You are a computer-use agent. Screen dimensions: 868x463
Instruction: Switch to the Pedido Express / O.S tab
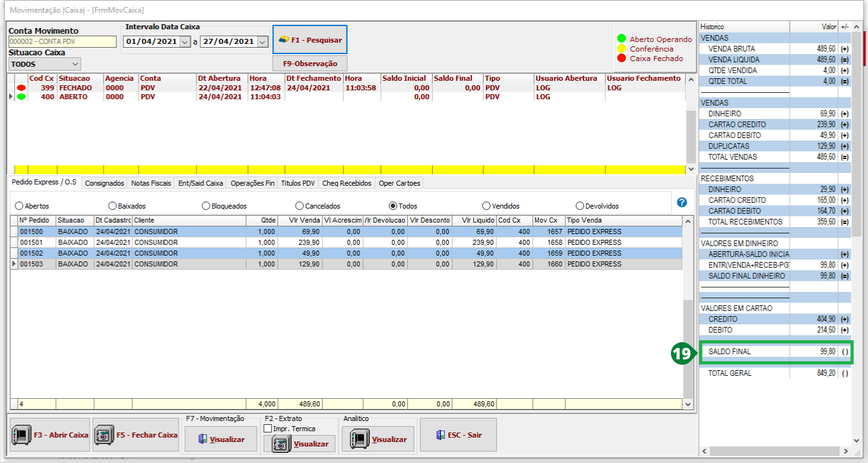tap(44, 182)
